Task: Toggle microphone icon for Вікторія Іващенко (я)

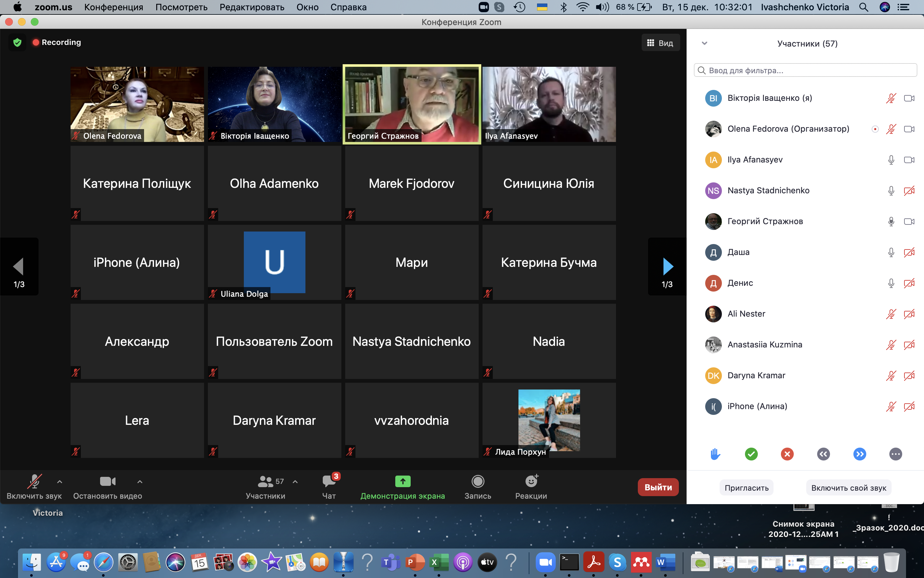Action: coord(891,98)
